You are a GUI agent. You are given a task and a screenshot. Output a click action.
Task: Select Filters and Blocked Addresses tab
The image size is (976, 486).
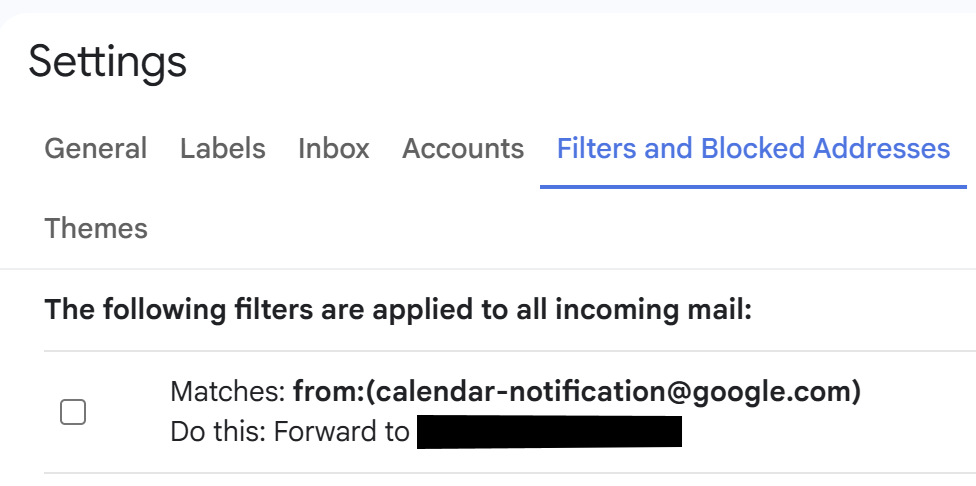click(x=753, y=149)
